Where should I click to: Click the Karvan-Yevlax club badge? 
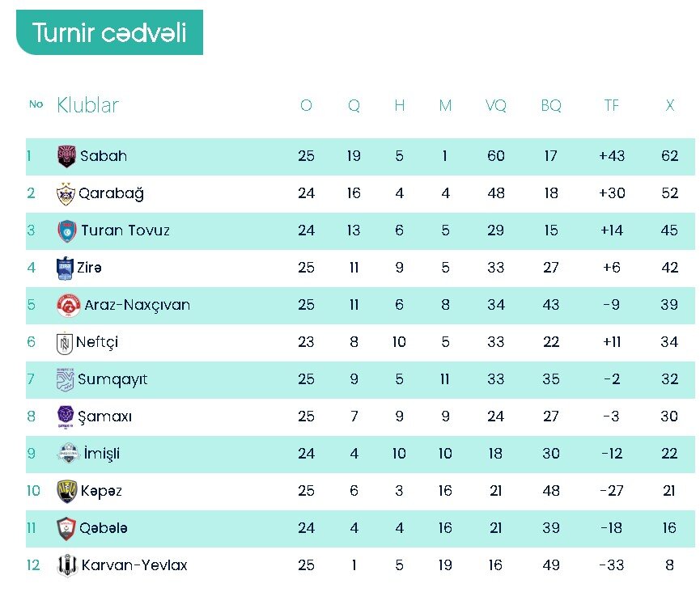[x=66, y=565]
